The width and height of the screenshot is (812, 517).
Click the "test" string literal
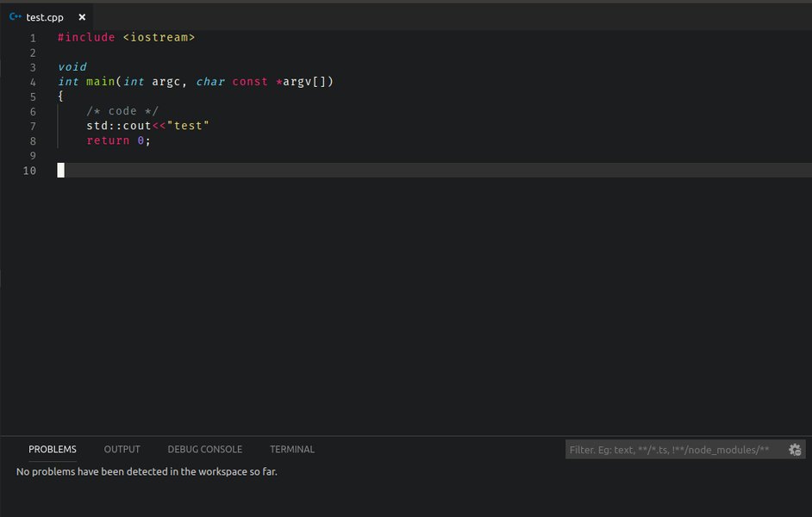[188, 126]
